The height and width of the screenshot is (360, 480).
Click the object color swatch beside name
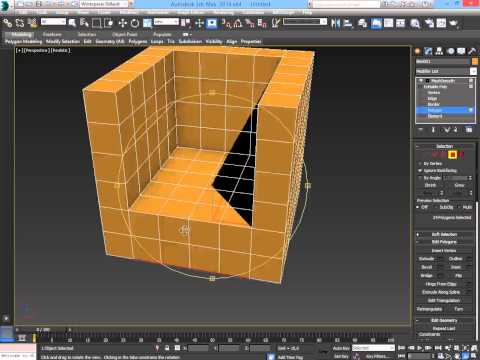[x=474, y=61]
